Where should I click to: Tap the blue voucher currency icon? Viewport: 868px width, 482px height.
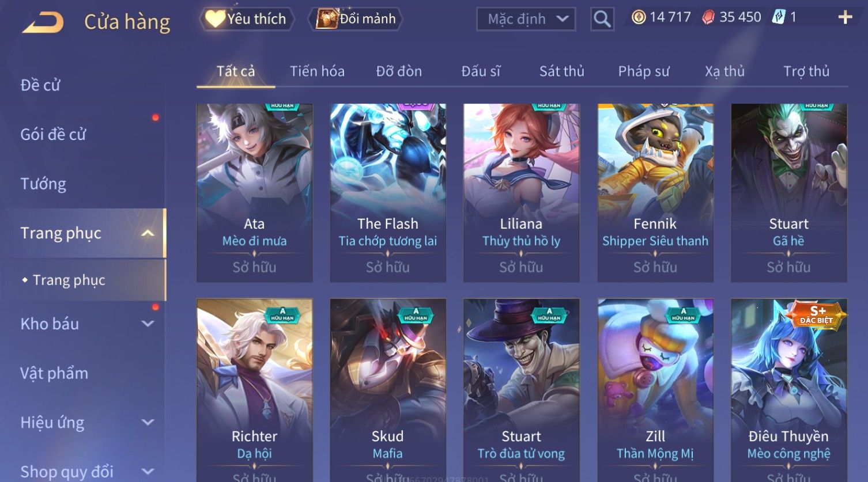coord(779,17)
